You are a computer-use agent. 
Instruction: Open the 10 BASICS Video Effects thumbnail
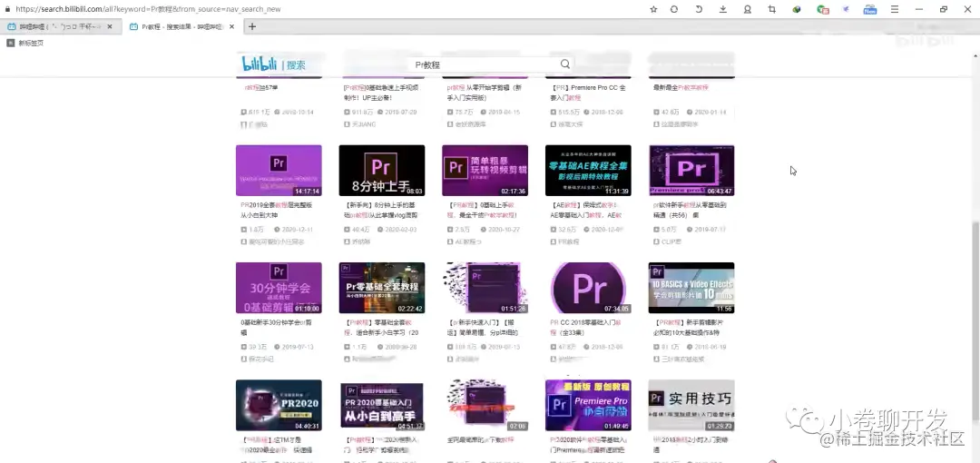[691, 288]
